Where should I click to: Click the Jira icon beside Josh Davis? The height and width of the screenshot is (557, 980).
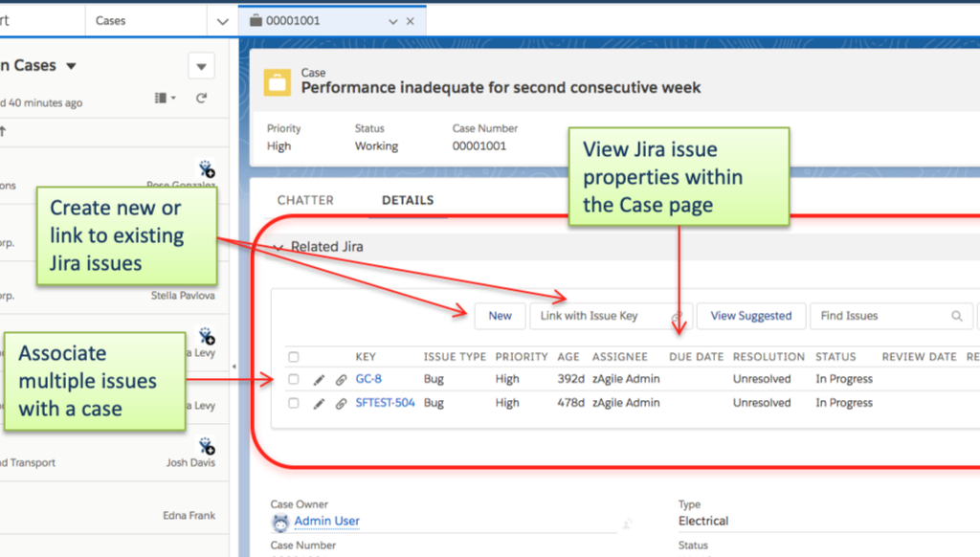207,444
